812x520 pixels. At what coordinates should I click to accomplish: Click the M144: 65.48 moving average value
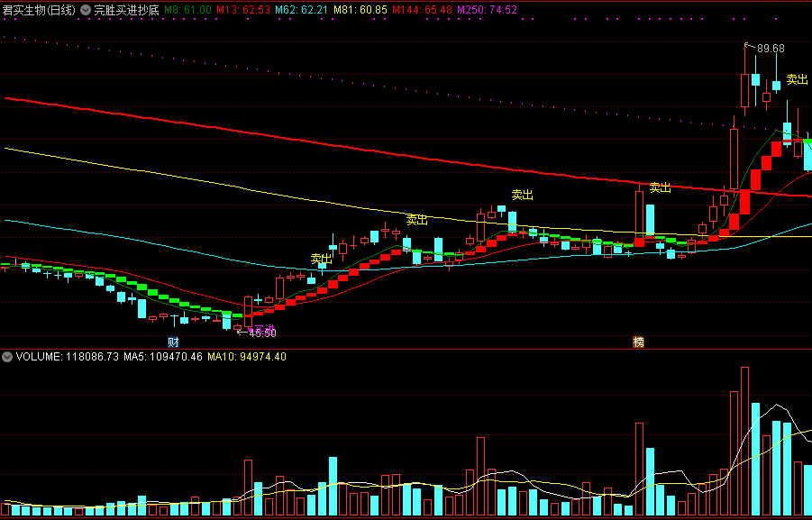click(x=422, y=10)
